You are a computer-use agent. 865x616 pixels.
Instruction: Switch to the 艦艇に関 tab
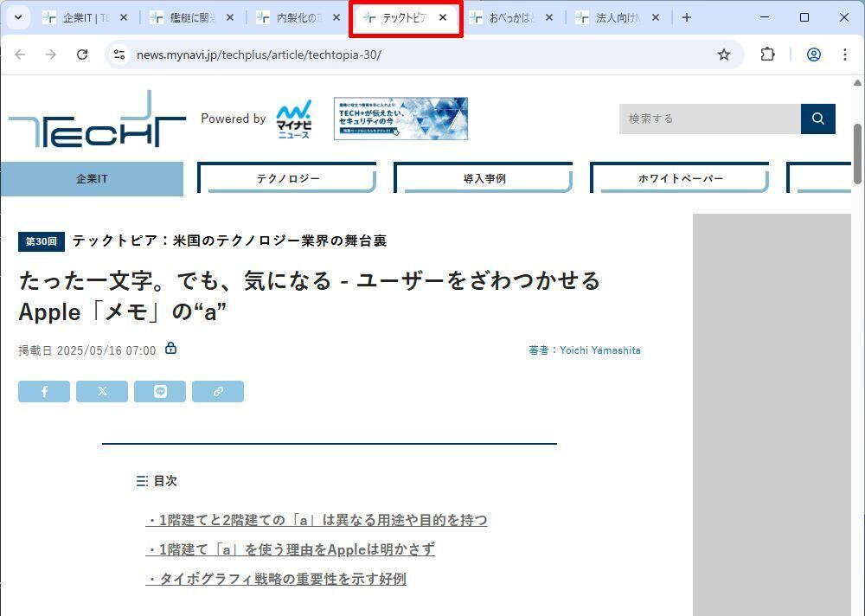tap(191, 17)
